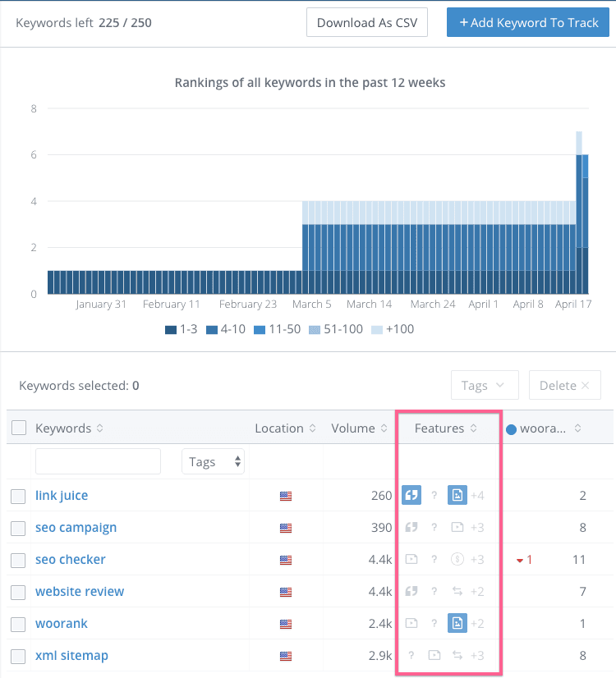Click the video feature icon for seo campaign
616x678 pixels.
[457, 527]
